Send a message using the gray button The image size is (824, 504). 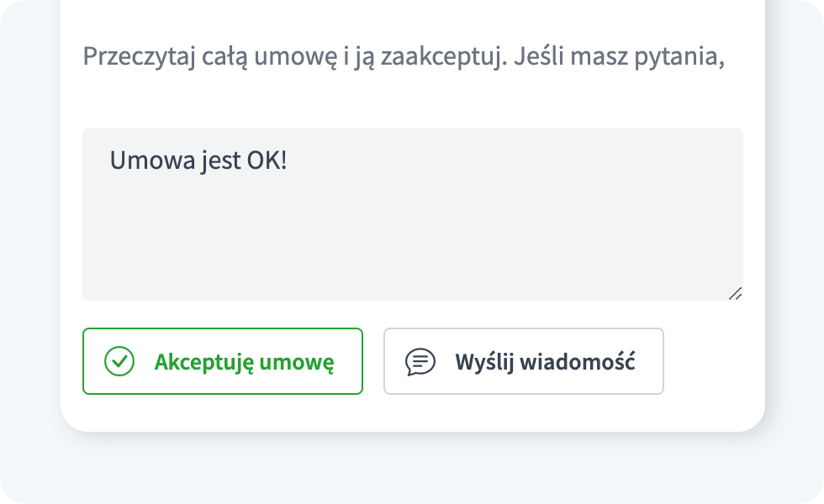(x=523, y=361)
